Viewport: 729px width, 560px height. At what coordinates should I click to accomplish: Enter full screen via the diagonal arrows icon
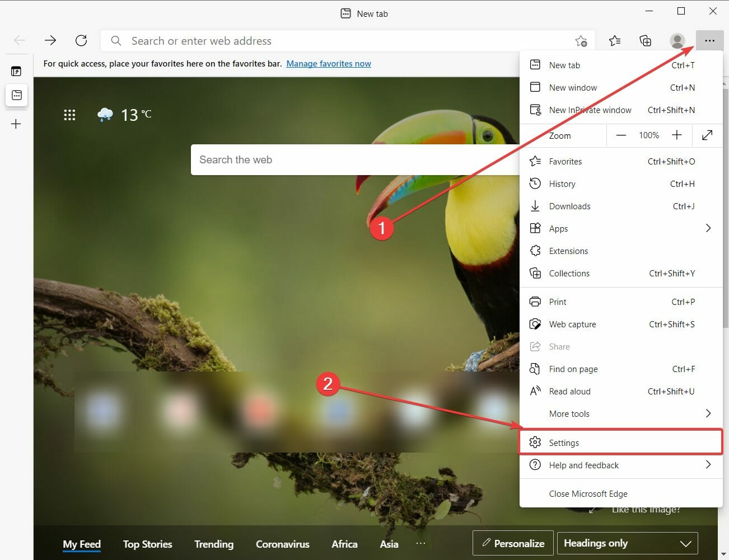click(707, 135)
